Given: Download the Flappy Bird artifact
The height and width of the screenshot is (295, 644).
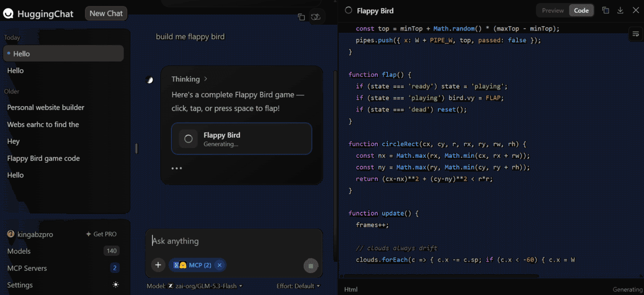Looking at the screenshot, I should [x=620, y=10].
